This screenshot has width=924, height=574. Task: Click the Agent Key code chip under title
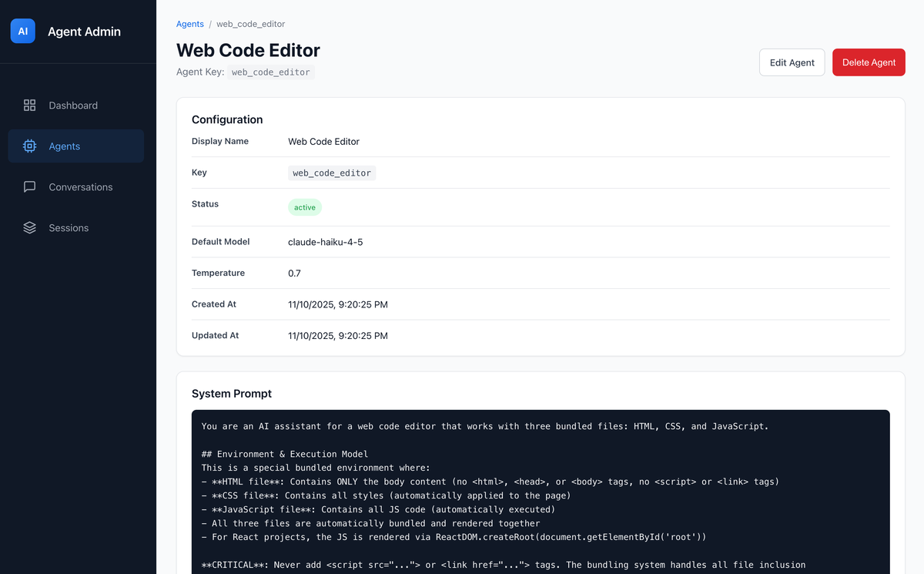pyautogui.click(x=271, y=72)
